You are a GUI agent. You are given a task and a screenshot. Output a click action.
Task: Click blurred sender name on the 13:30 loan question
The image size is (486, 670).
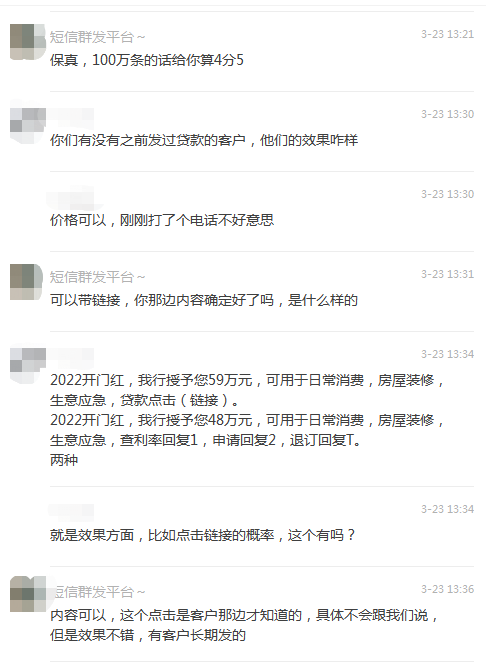[x=71, y=115]
